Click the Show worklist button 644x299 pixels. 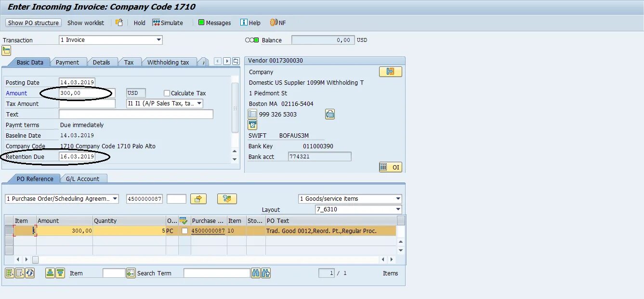86,22
